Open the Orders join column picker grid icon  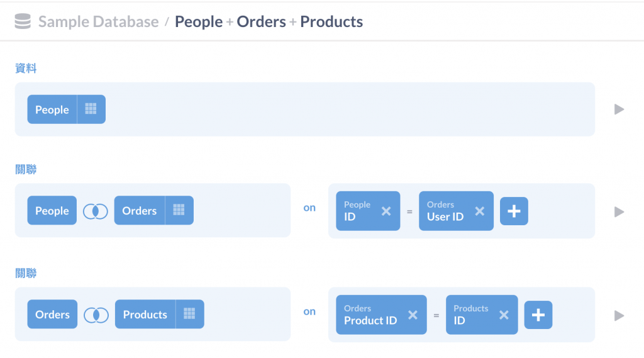[179, 211]
